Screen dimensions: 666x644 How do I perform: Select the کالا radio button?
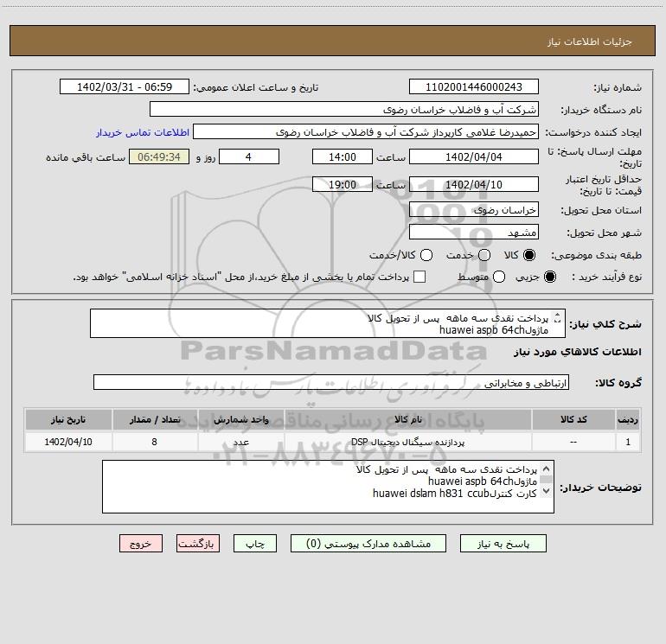pyautogui.click(x=529, y=255)
